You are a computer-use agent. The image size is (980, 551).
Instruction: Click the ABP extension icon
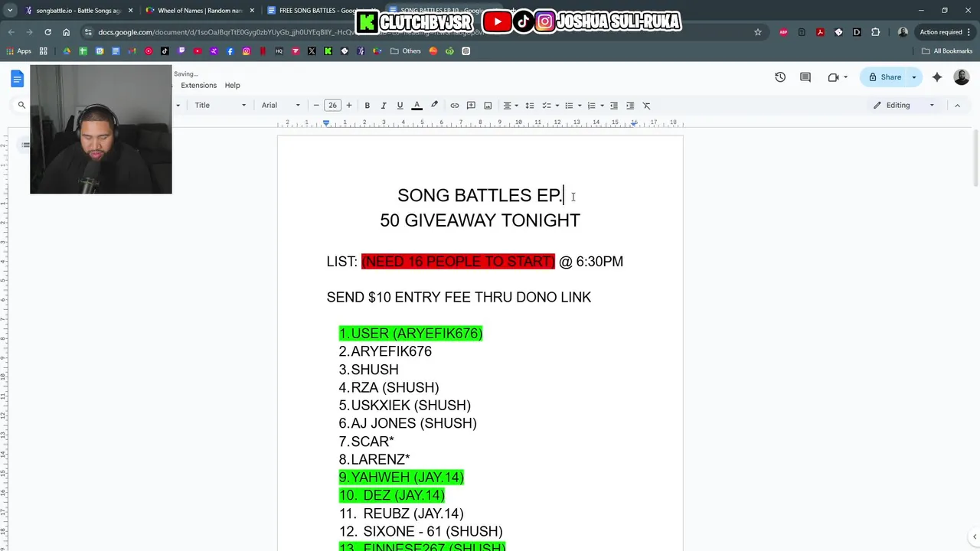coord(783,32)
